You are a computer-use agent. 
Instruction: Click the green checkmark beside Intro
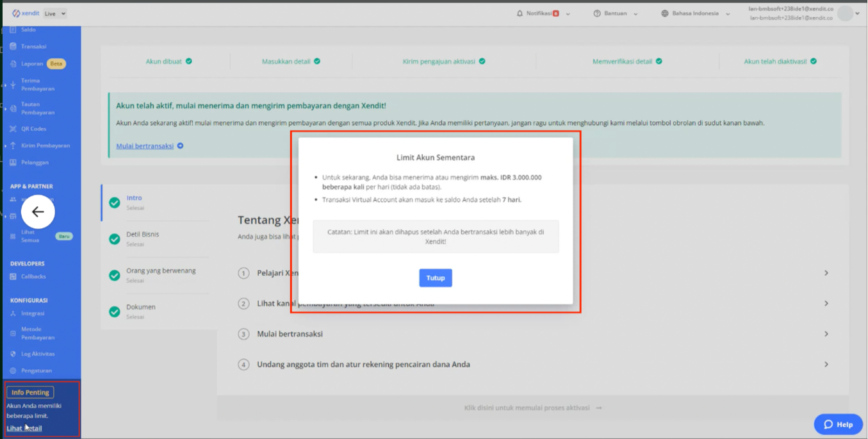(115, 203)
